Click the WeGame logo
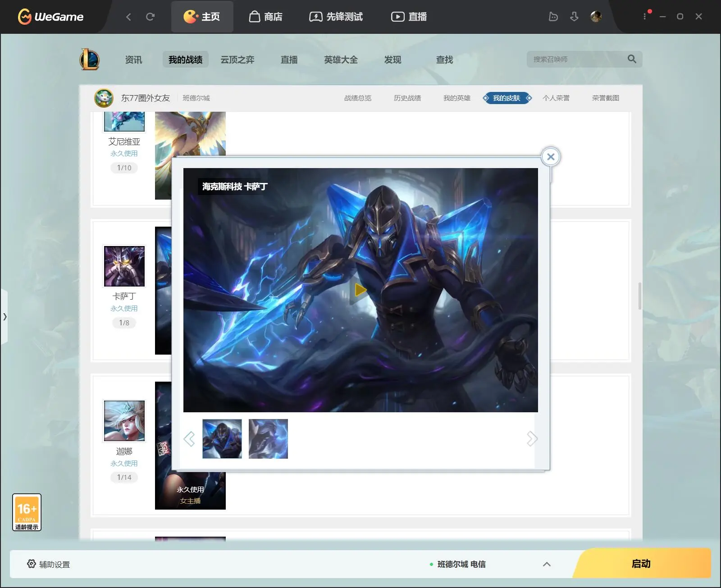The width and height of the screenshot is (721, 588). 50,17
